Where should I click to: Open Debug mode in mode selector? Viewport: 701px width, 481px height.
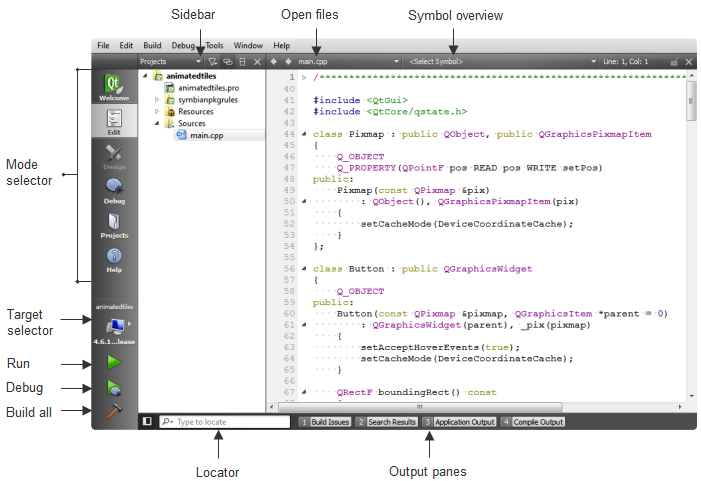114,189
